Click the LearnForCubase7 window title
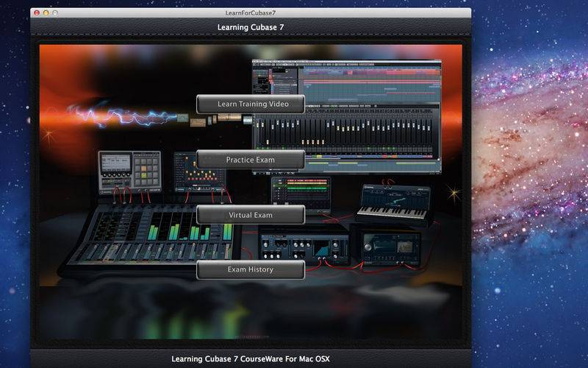The width and height of the screenshot is (588, 368). tap(251, 13)
